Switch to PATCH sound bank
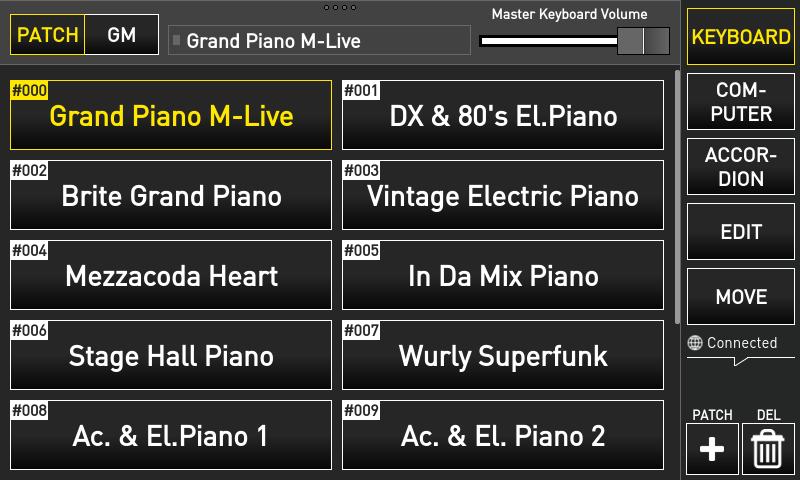Screen dimensions: 800x480 pos(48,35)
